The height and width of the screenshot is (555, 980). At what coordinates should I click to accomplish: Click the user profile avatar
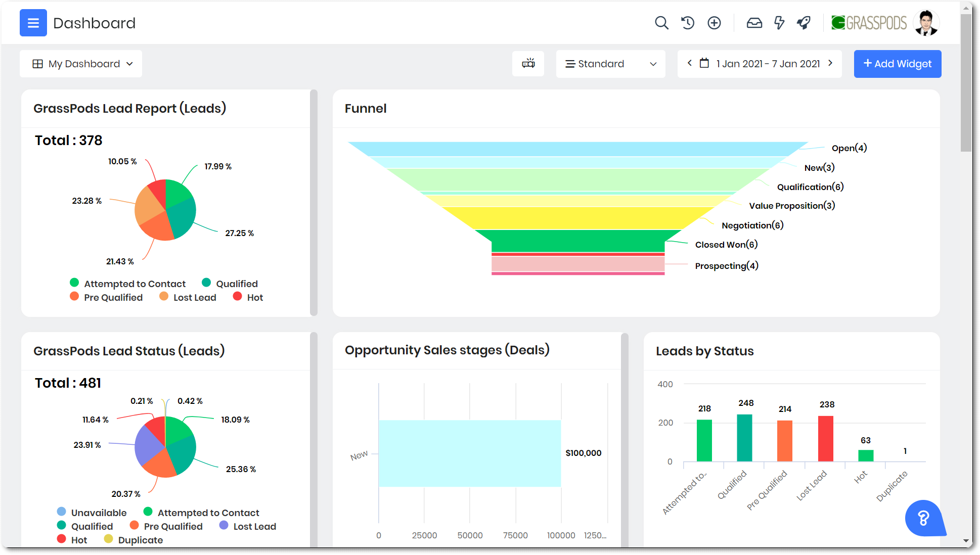click(x=926, y=23)
